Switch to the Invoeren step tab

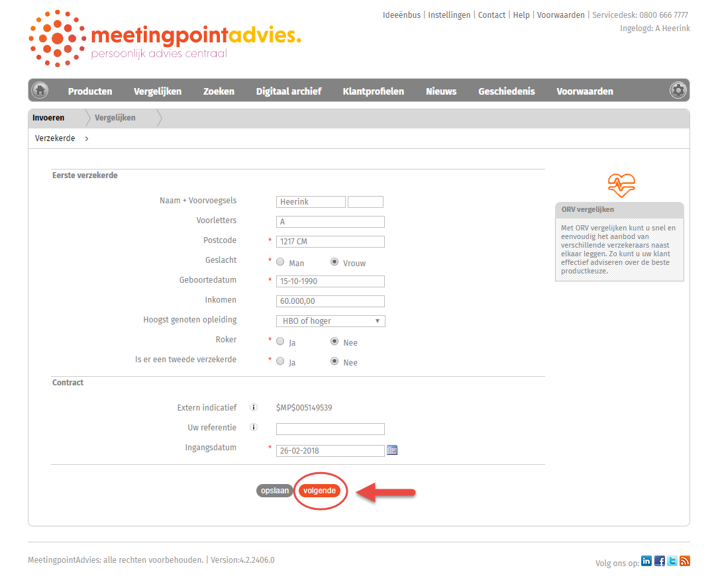coord(48,118)
